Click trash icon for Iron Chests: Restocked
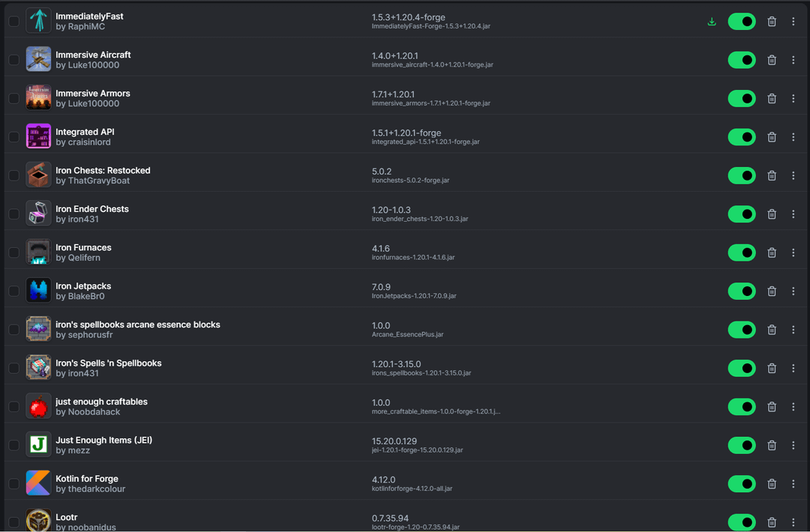The height and width of the screenshot is (532, 810). click(772, 175)
